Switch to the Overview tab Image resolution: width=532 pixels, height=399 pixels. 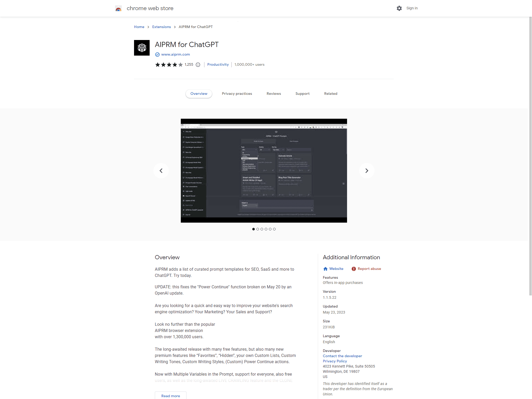199,94
